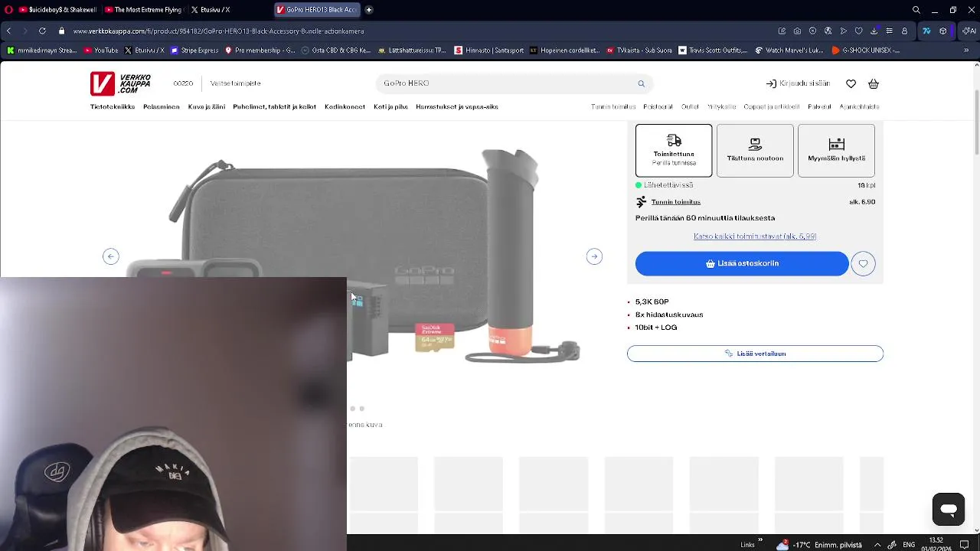Click the browser back arrow
The height and width of the screenshot is (551, 980).
point(8,31)
